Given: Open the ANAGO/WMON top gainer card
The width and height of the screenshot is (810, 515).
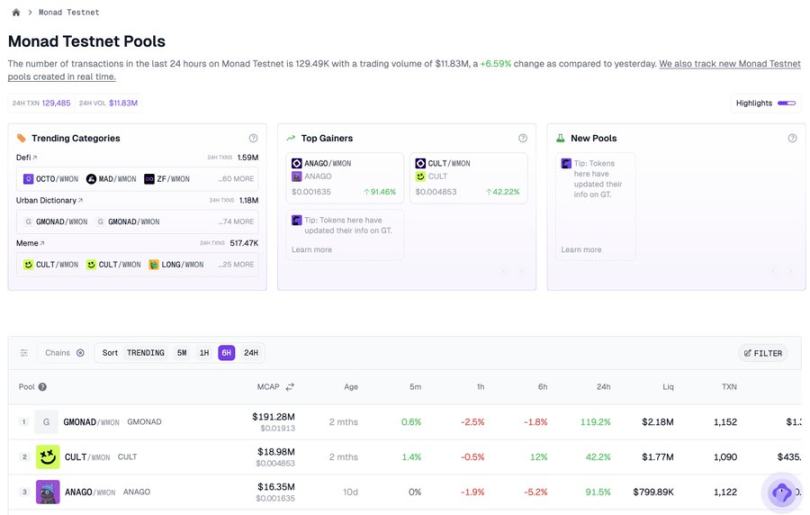Looking at the screenshot, I should 343,177.
